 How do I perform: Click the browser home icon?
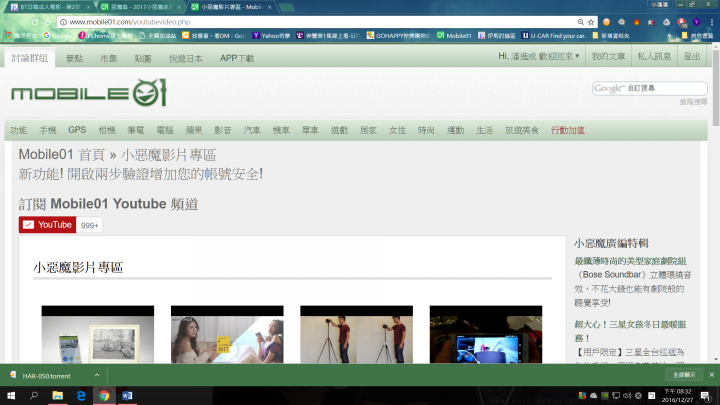48,22
